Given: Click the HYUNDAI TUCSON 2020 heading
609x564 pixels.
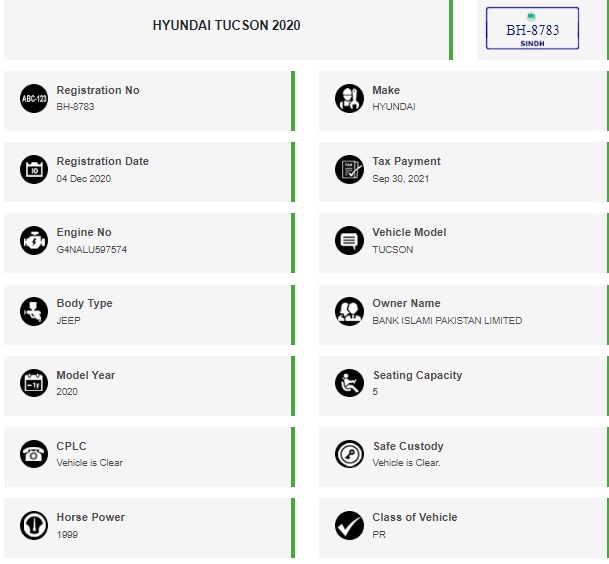Looking at the screenshot, I should (x=226, y=25).
